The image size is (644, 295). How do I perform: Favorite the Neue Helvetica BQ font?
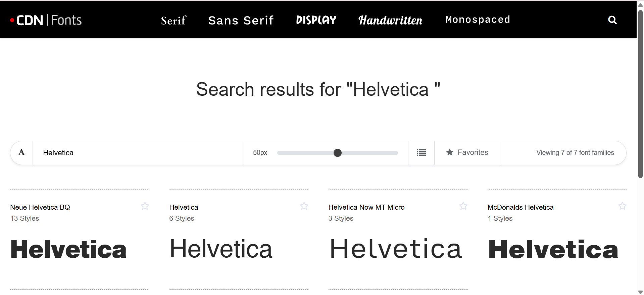point(145,206)
